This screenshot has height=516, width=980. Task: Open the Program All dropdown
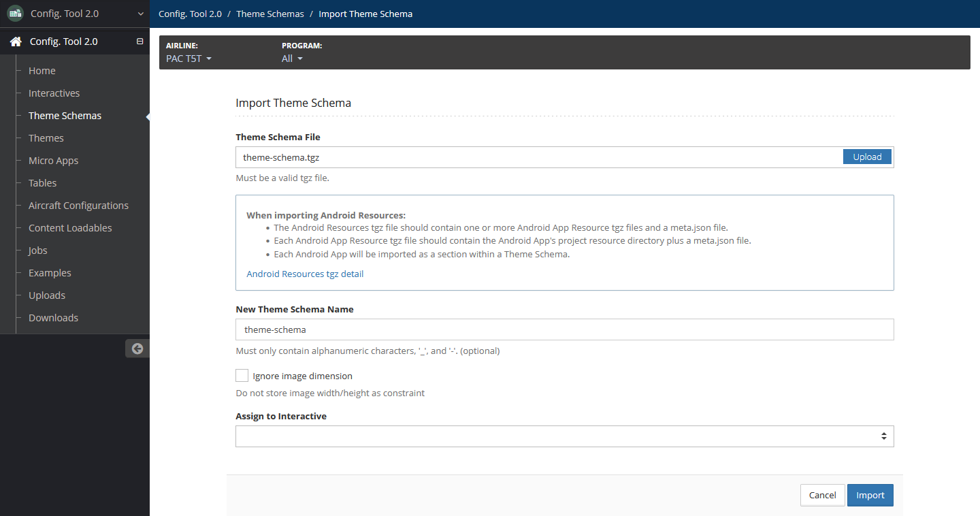tap(292, 59)
